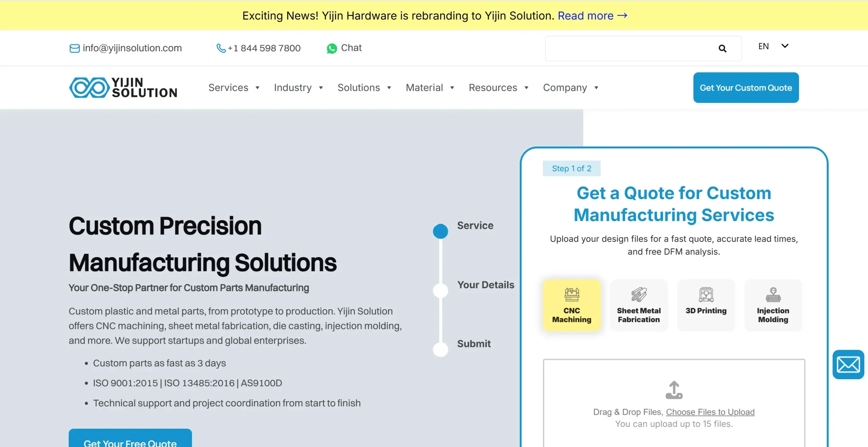Click the Material menu label
The width and height of the screenshot is (868, 447).
coord(425,88)
